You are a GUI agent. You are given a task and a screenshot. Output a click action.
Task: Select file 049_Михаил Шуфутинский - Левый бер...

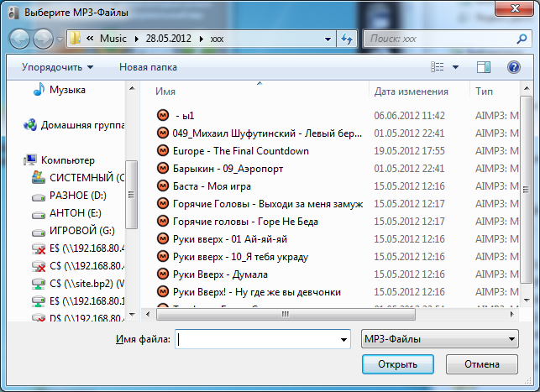[267, 133]
